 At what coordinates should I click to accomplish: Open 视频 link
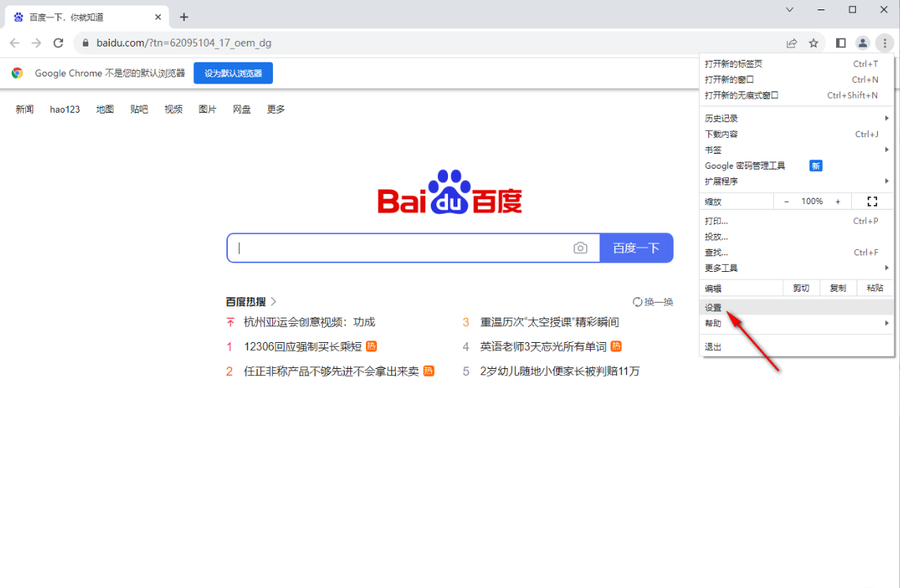click(x=174, y=109)
